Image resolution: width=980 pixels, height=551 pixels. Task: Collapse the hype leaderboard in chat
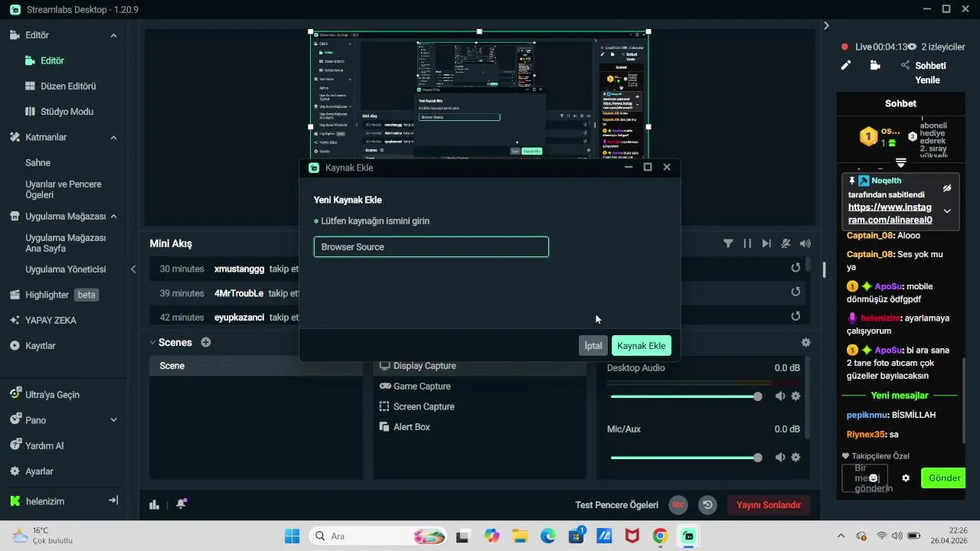coord(901,163)
